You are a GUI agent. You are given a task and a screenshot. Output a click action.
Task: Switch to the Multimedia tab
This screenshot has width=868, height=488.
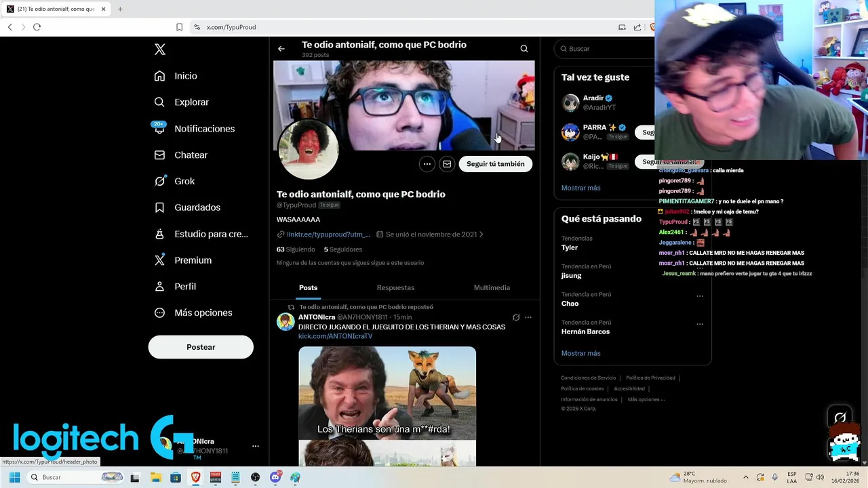492,288
